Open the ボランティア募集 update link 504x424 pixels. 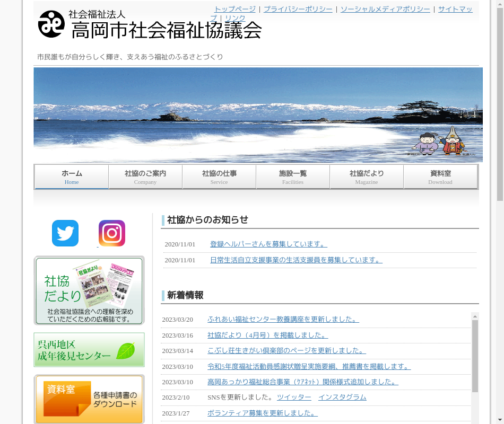pyautogui.click(x=263, y=413)
